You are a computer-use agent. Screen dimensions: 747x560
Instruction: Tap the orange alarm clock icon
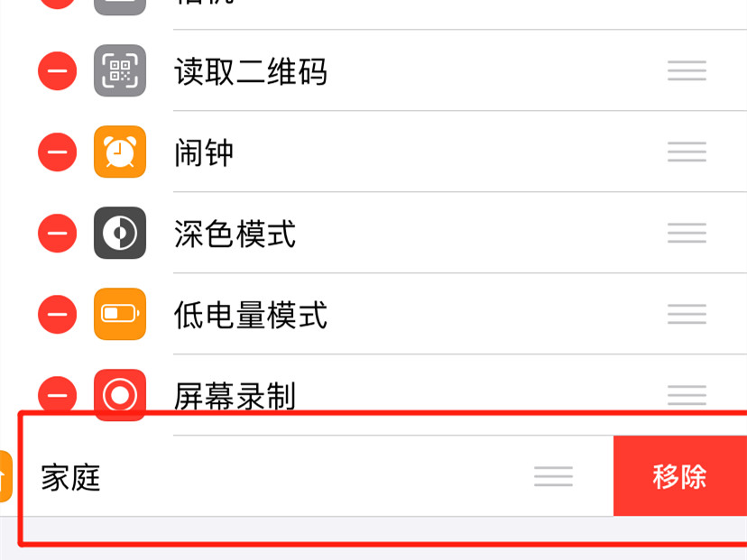click(x=120, y=151)
